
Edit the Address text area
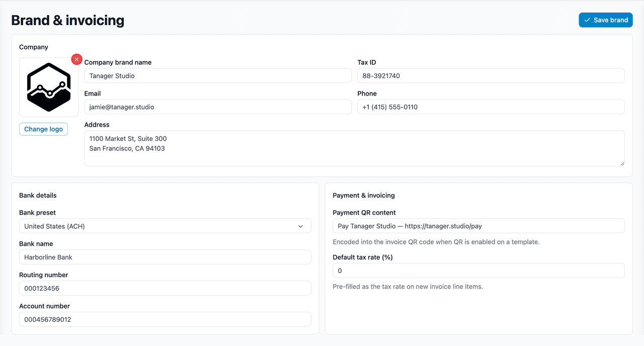click(354, 148)
